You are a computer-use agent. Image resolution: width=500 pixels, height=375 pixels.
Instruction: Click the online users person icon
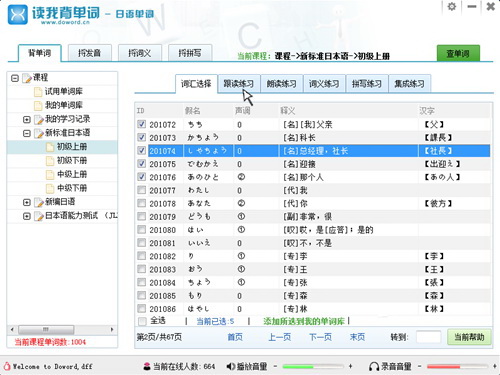(147, 366)
